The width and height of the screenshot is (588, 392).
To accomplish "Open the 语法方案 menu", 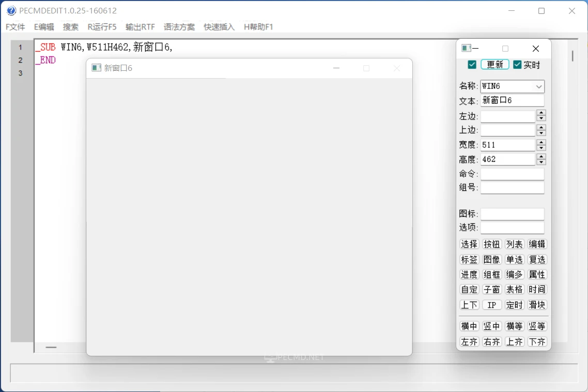I will tap(179, 27).
